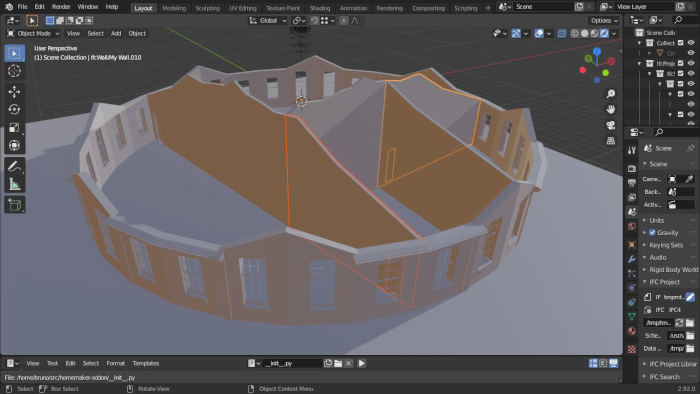
Task: Select the Move tool in the toolbar
Action: [x=14, y=91]
